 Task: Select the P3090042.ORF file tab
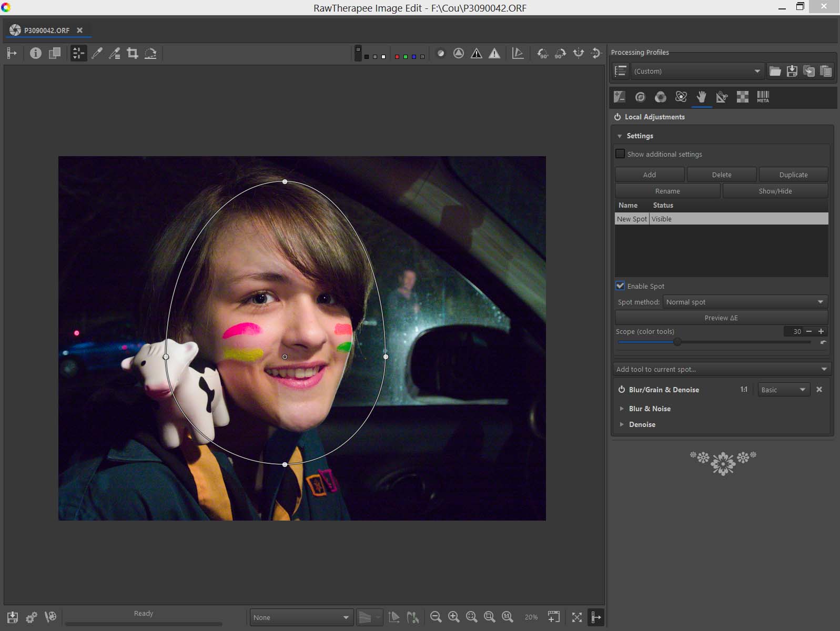pyautogui.click(x=46, y=30)
